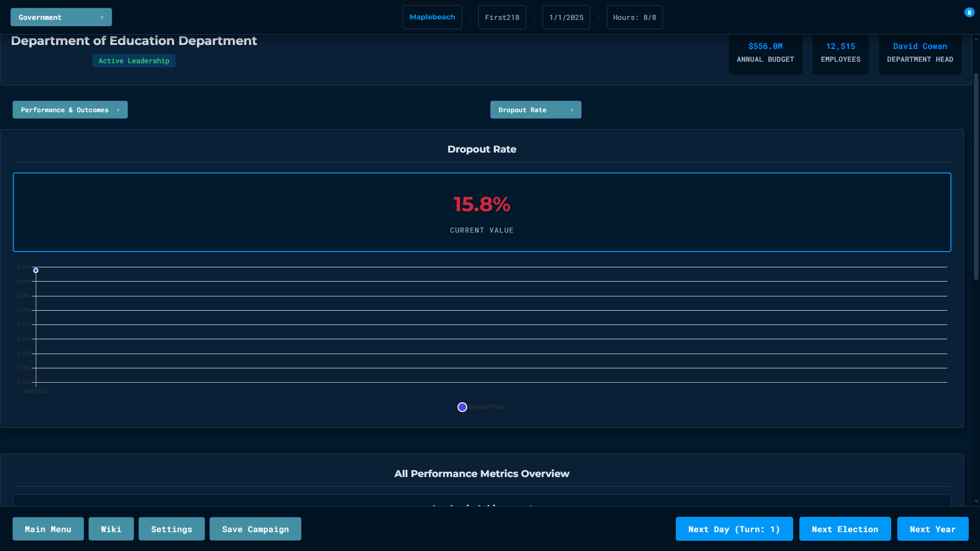Image resolution: width=980 pixels, height=551 pixels.
Task: Click the vertical page scrollbar
Action: coord(975,176)
